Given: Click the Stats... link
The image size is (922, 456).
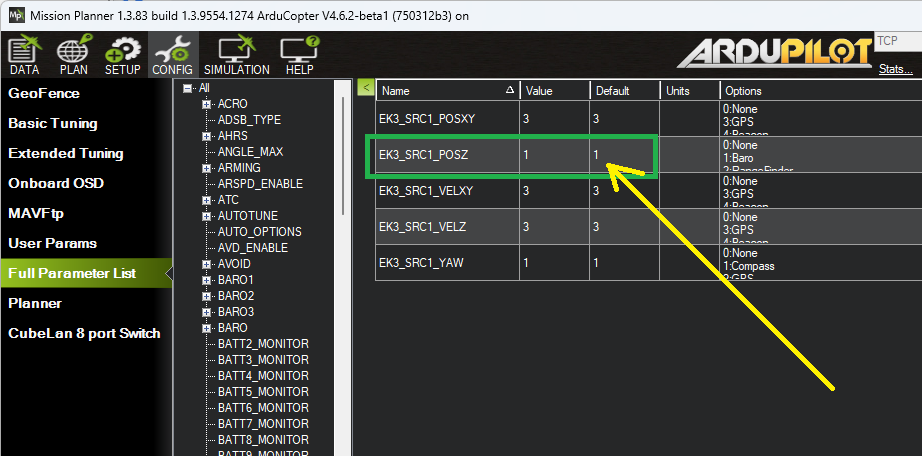Looking at the screenshot, I should (895, 69).
